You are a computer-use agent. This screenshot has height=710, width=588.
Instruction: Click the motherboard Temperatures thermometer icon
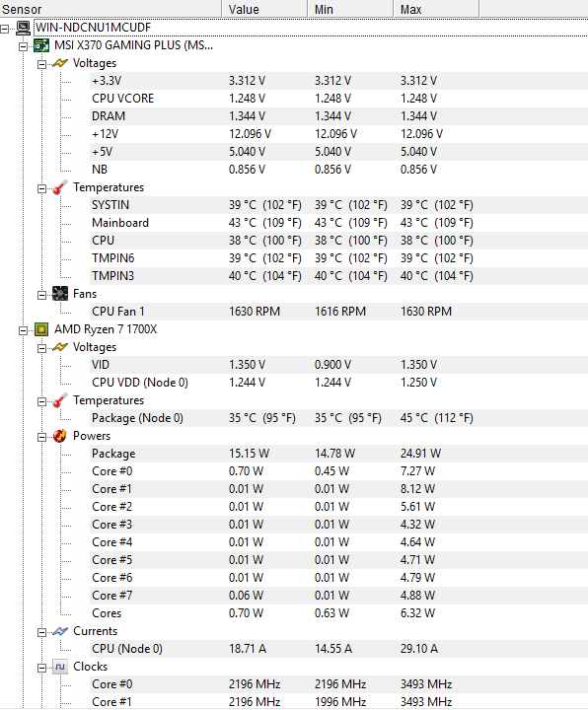[60, 187]
